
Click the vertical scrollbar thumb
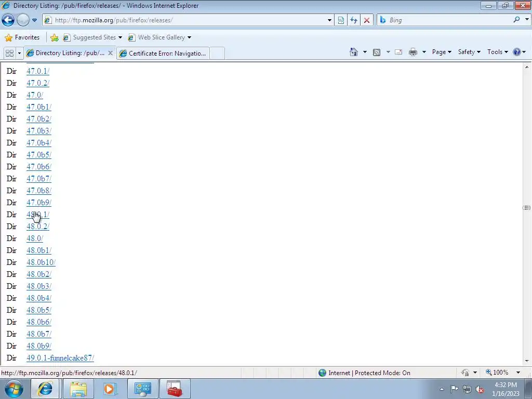527,208
